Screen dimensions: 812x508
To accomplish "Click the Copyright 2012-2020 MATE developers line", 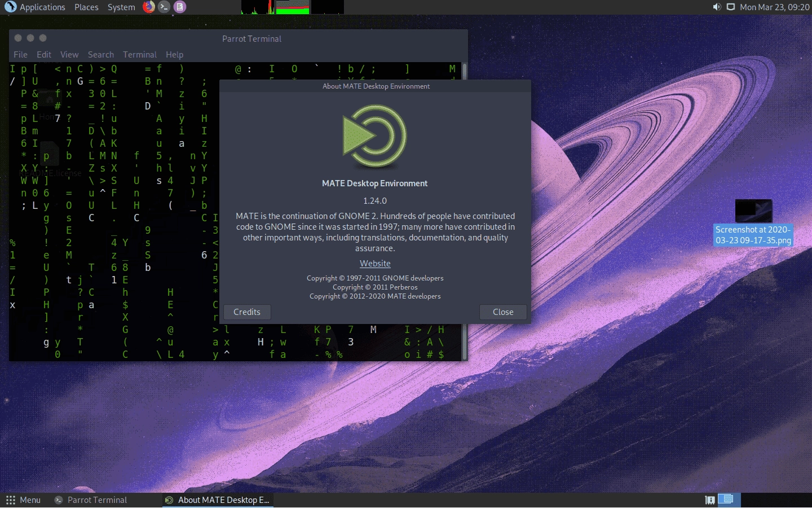I will pyautogui.click(x=375, y=296).
